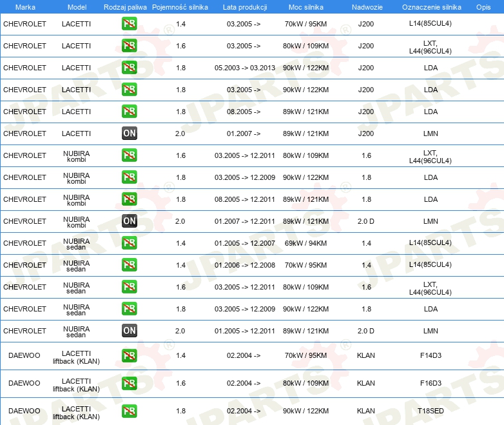This screenshot has width=504, height=425.
Task: Click petrol icon for Nubira sedan 01.2006 -> 12.2008
Action: click(129, 265)
